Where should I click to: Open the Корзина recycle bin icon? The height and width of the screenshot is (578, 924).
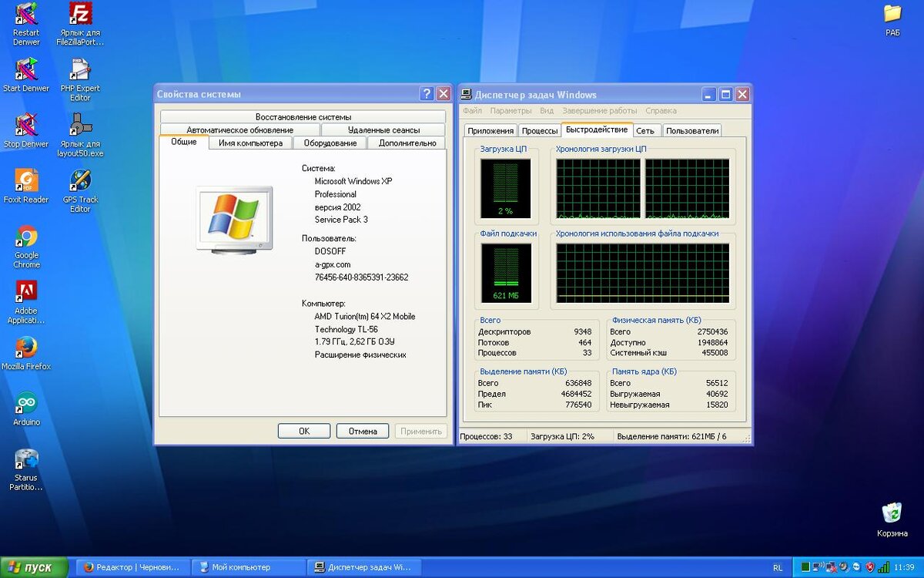point(892,514)
